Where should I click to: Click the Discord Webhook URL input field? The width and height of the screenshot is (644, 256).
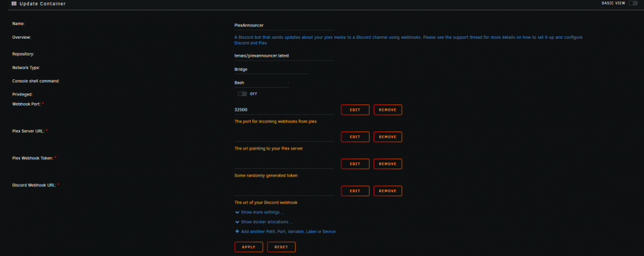[x=284, y=191]
